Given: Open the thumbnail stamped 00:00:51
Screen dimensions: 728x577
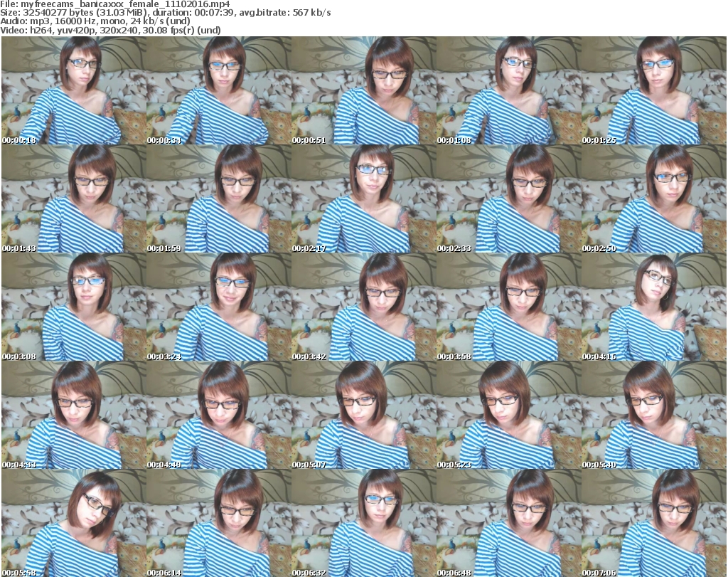Looking at the screenshot, I should [363, 90].
